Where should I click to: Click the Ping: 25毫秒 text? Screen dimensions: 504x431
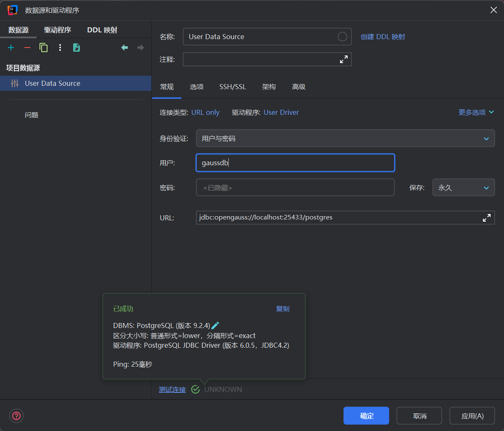coord(133,365)
